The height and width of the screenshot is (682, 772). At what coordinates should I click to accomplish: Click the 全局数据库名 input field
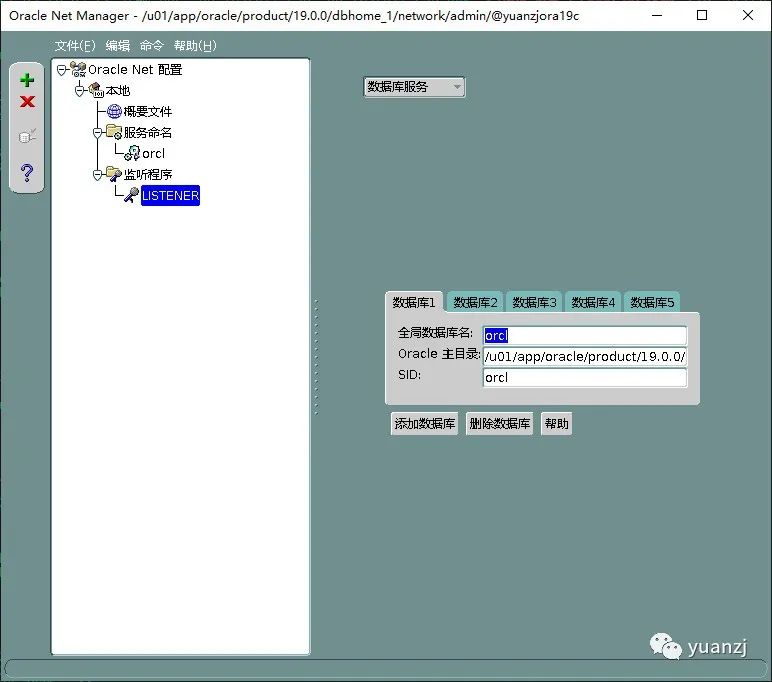point(584,335)
